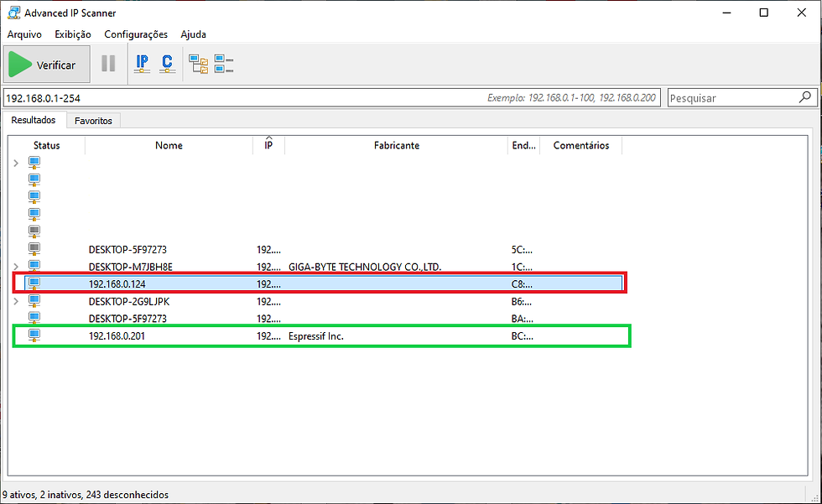The image size is (822, 504).
Task: Click the status bar device count text
Action: click(x=86, y=495)
